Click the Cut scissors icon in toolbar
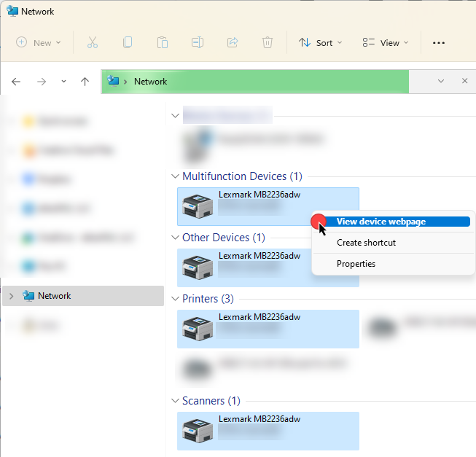The width and height of the screenshot is (476, 457). pyautogui.click(x=92, y=42)
